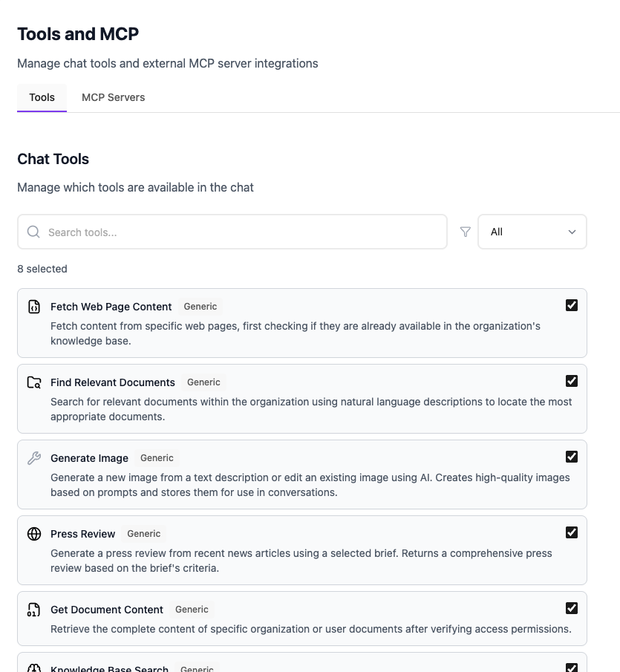
Task: Click the Knowledge Base Search icon
Action: pyautogui.click(x=33, y=667)
